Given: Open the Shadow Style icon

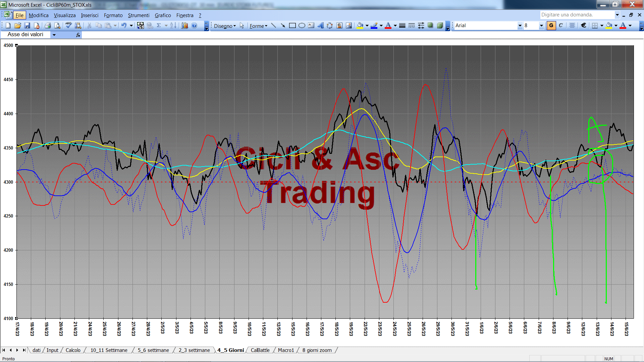Looking at the screenshot, I should click(430, 25).
